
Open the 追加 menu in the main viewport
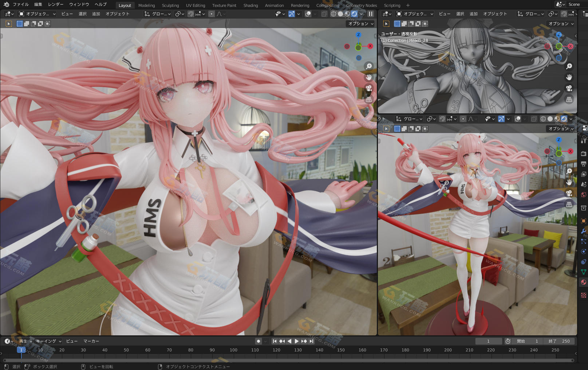96,14
